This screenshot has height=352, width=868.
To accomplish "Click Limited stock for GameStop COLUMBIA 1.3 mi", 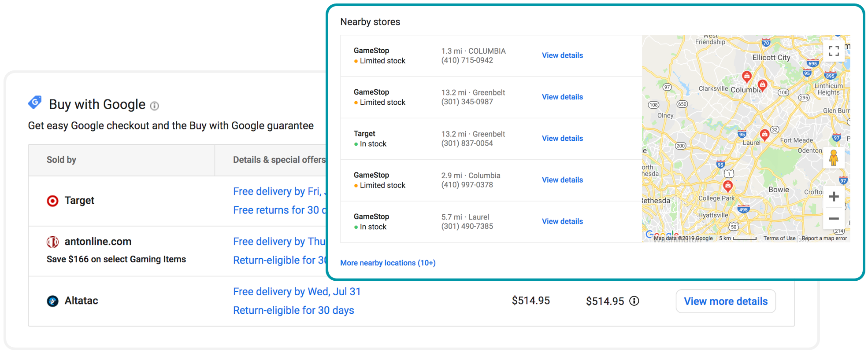I will [379, 61].
